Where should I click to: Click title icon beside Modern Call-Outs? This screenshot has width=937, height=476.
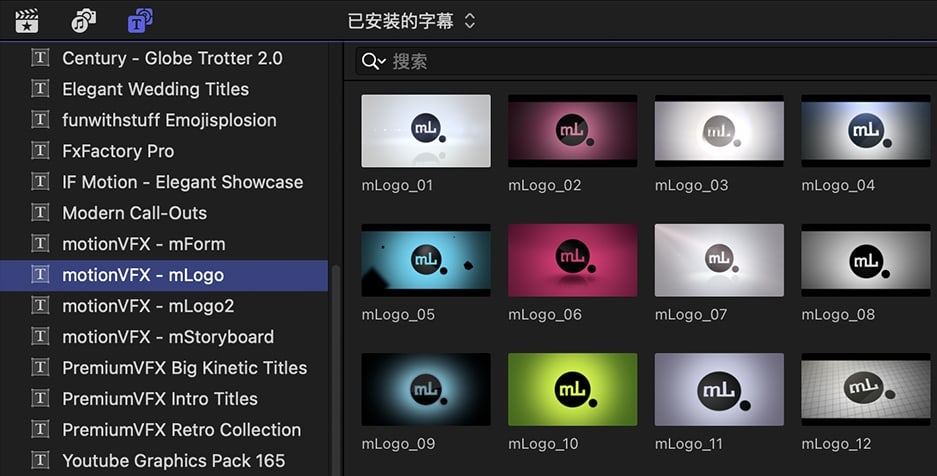point(40,212)
